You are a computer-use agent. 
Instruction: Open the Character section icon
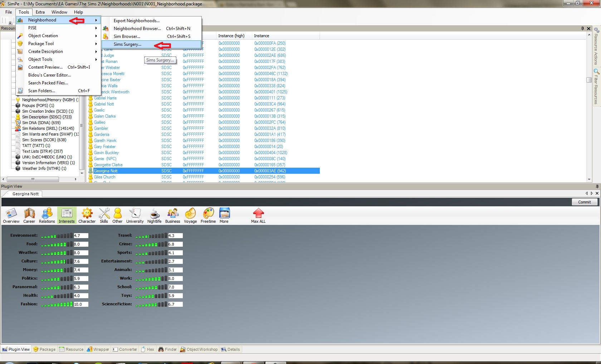pos(87,216)
